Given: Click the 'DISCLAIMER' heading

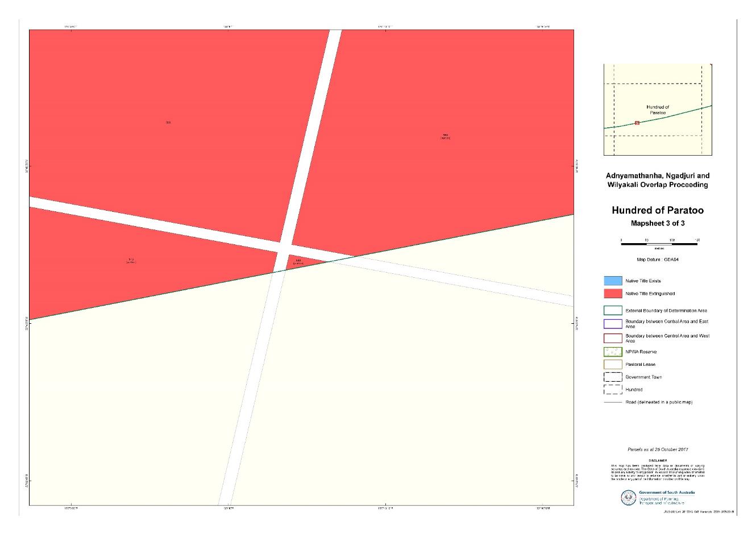Looking at the screenshot, I should (x=658, y=461).
